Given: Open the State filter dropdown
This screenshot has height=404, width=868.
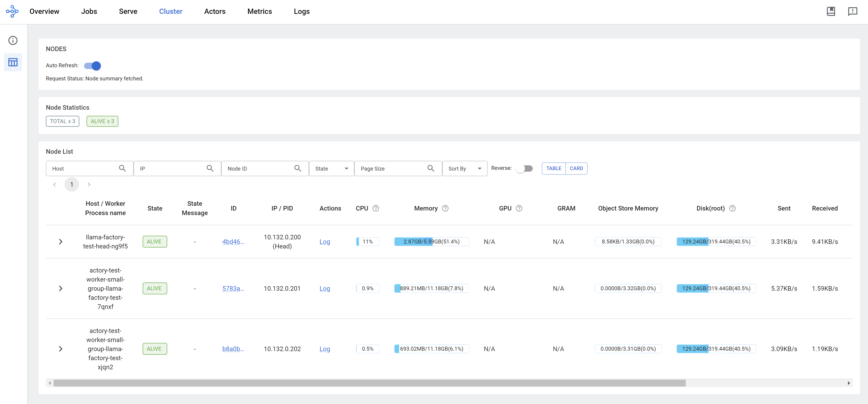Looking at the screenshot, I should (331, 169).
